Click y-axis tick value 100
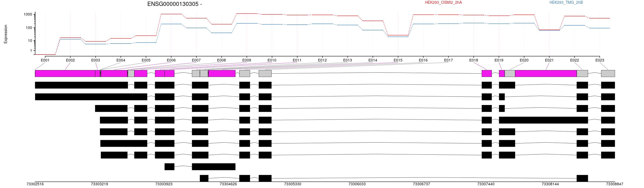This screenshot has height=188, width=644. click(x=29, y=28)
